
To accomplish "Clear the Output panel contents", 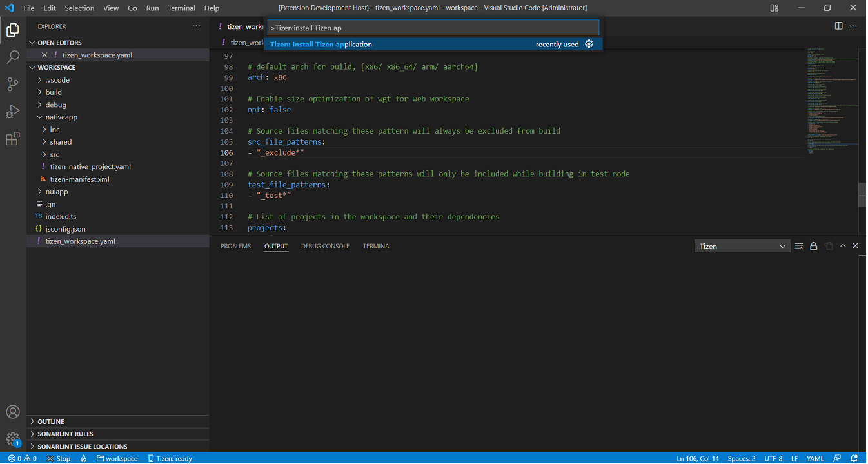I will pos(798,246).
